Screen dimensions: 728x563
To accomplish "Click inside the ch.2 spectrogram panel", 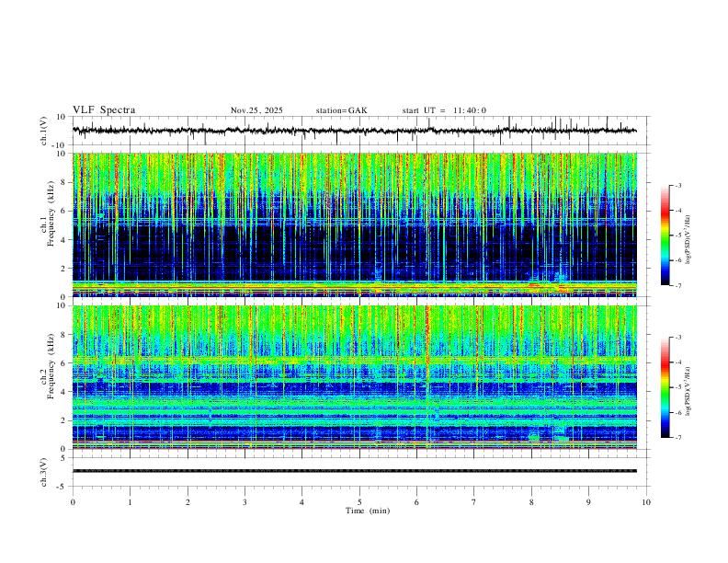I will pos(354,377).
